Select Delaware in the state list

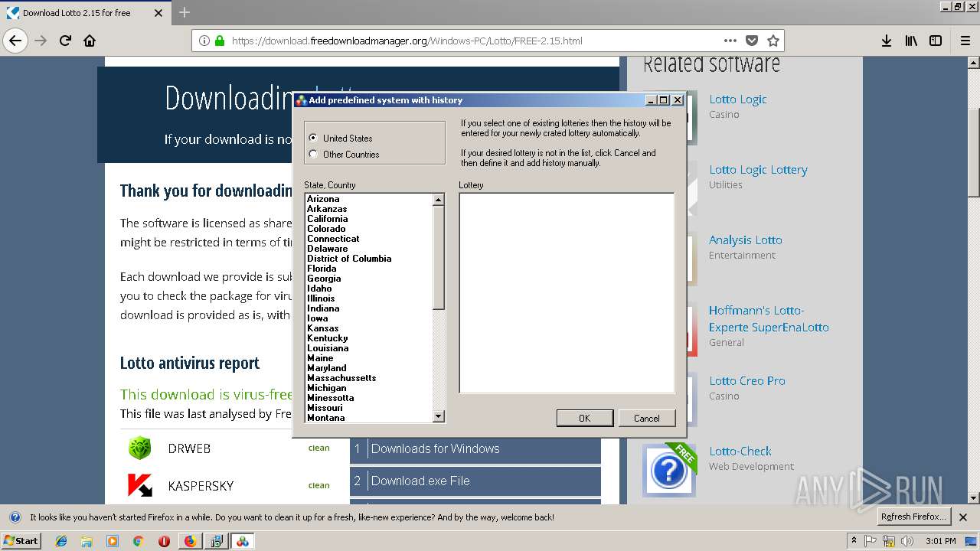[328, 249]
